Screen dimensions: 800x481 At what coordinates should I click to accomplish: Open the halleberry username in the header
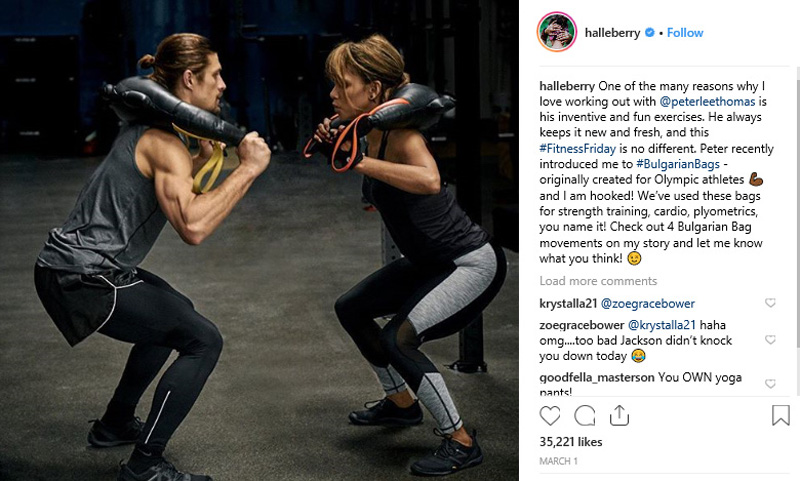click(612, 33)
